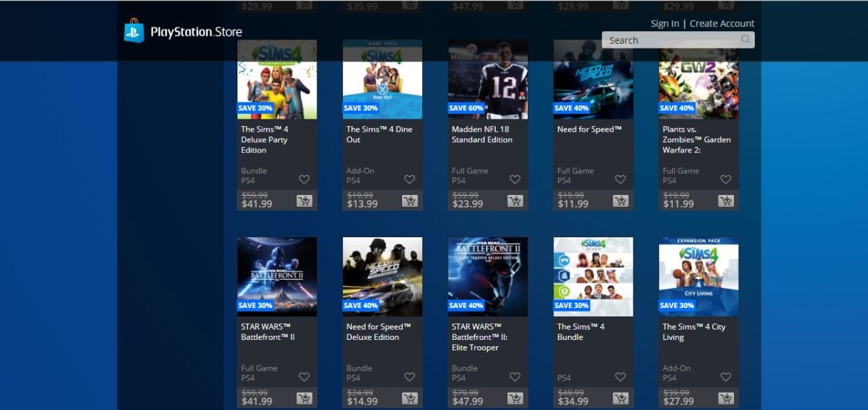Toggle wishlist heart for The Sims 4 Bundle
This screenshot has height=410, width=868.
tap(620, 377)
